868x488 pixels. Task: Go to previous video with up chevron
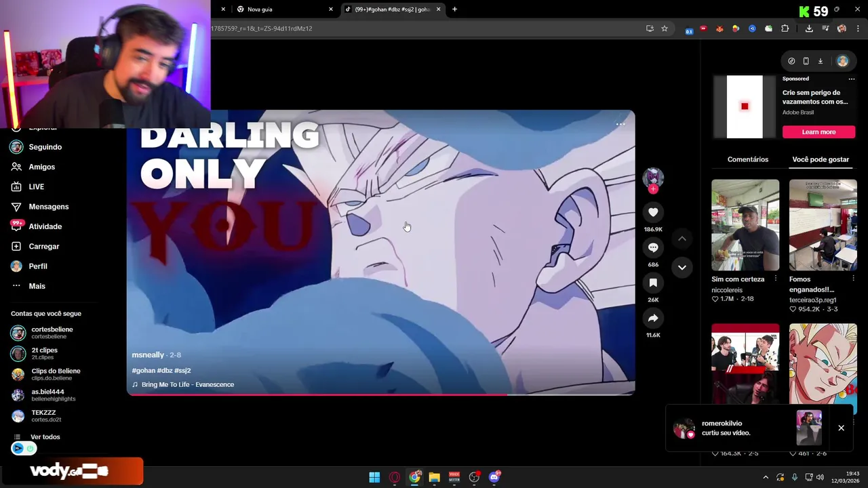pyautogui.click(x=682, y=239)
